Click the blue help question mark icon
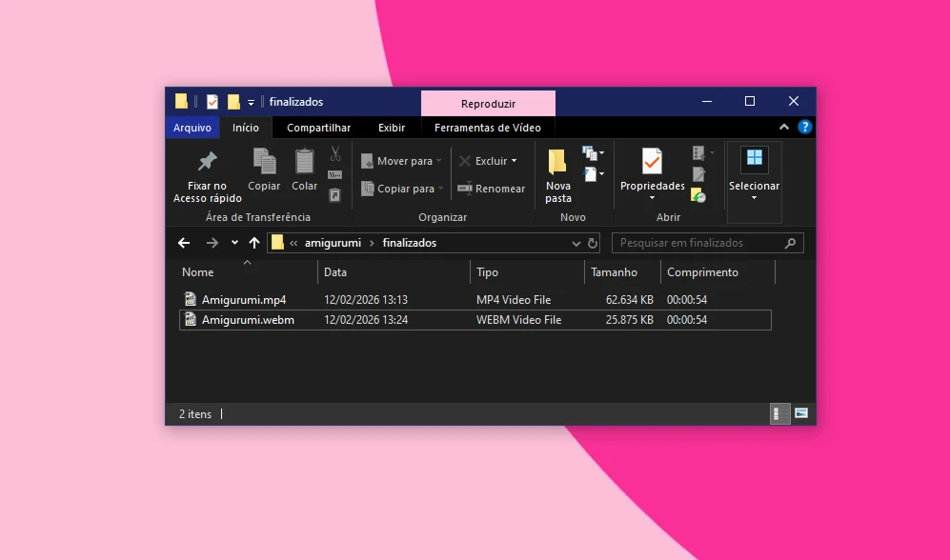The width and height of the screenshot is (950, 560). coord(804,128)
